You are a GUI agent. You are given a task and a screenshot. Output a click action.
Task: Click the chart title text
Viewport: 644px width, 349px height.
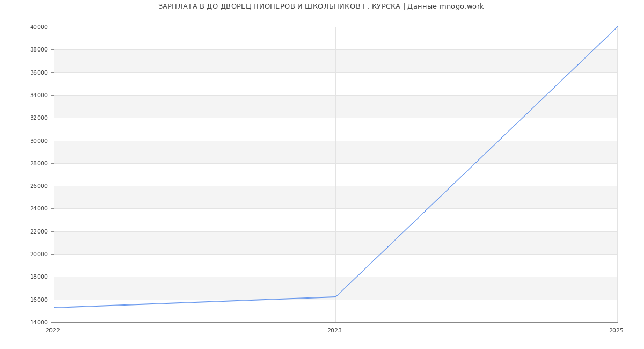click(x=321, y=6)
